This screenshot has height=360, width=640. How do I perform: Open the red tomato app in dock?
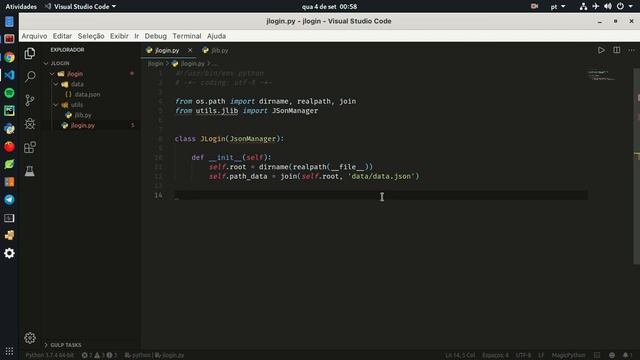[x=9, y=146]
